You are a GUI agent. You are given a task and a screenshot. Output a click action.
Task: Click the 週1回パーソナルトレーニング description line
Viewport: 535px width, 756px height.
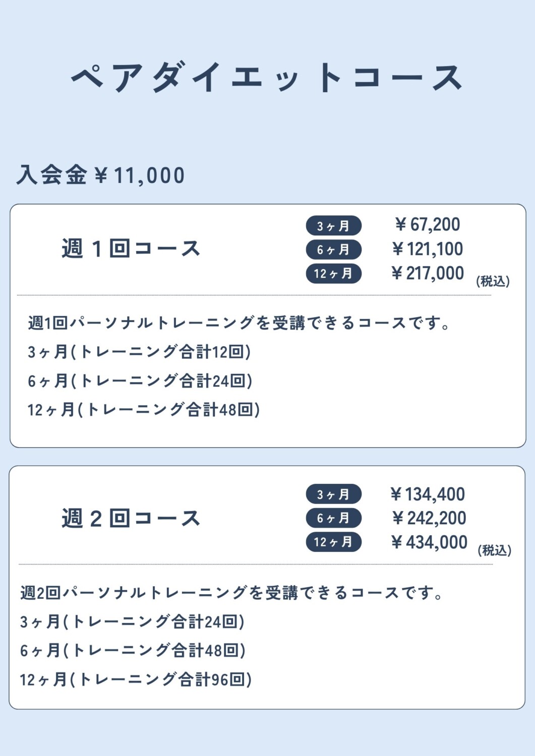[x=239, y=323]
